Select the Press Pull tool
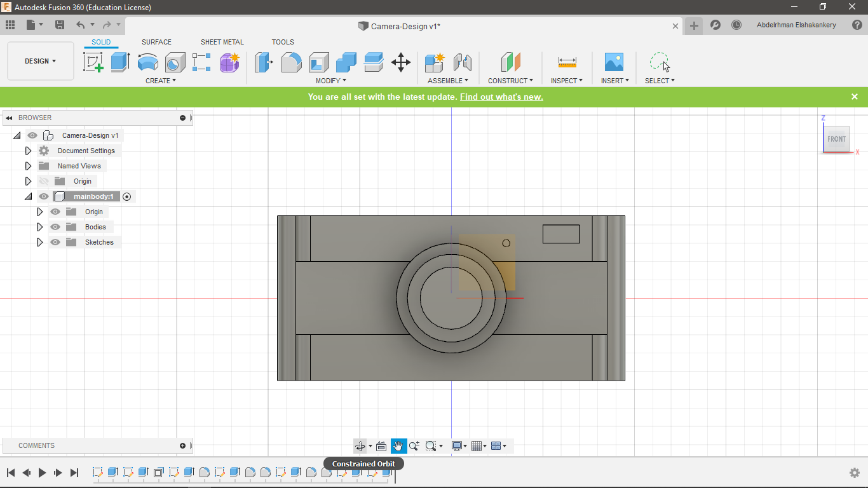This screenshot has height=488, width=868. click(264, 62)
